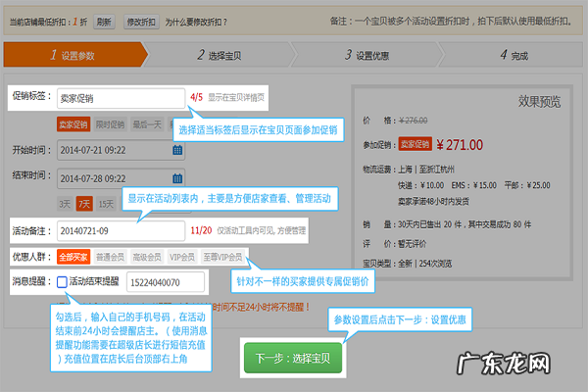Click the 暂无评价 text
The width and height of the screenshot is (588, 392).
tap(412, 244)
